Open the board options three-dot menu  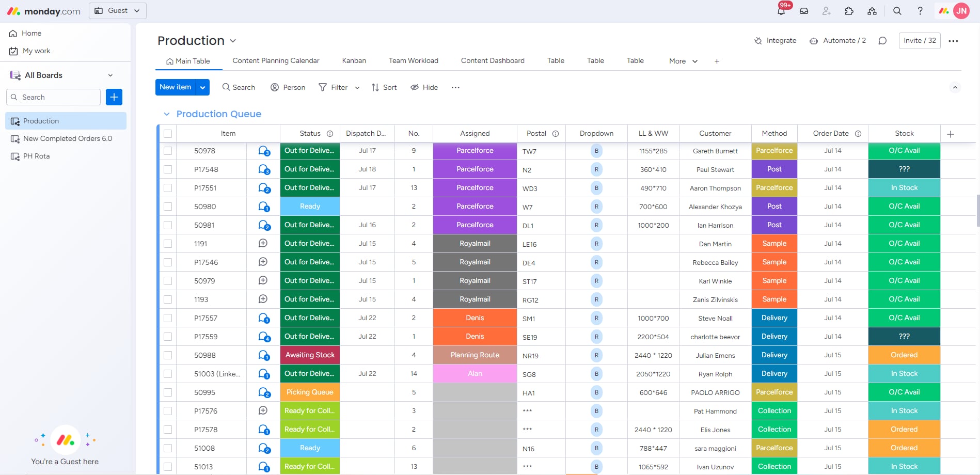[x=953, y=41]
